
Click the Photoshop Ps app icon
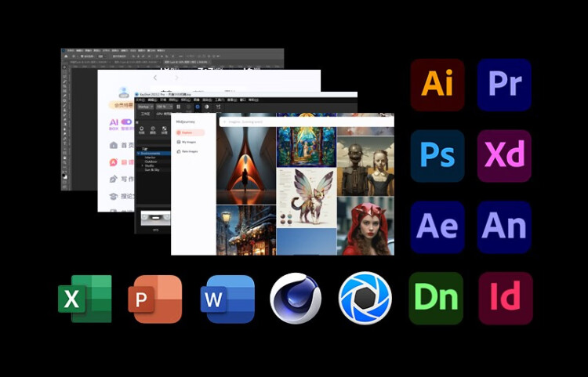click(x=437, y=156)
